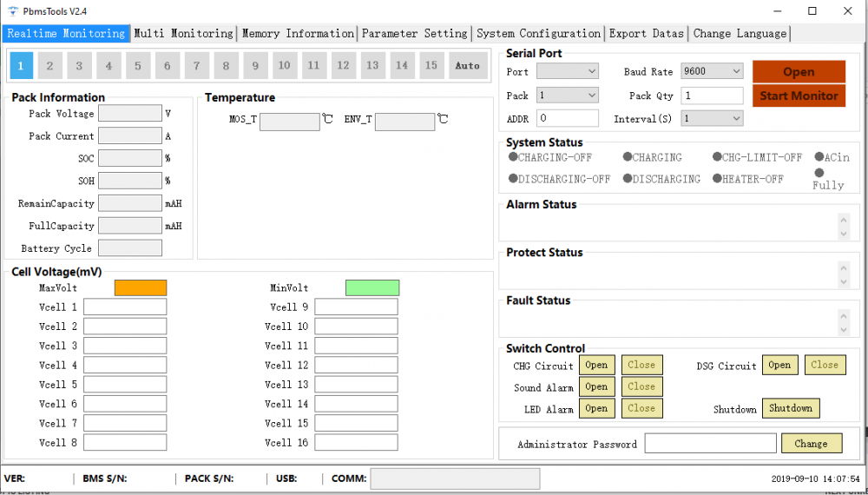The height and width of the screenshot is (495, 868).
Task: Click the Shutdown button
Action: [x=791, y=408]
